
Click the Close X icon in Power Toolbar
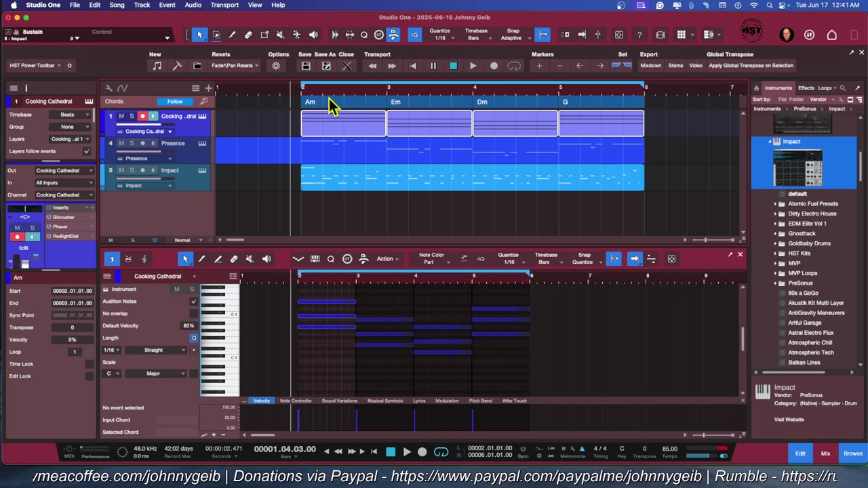click(x=347, y=66)
